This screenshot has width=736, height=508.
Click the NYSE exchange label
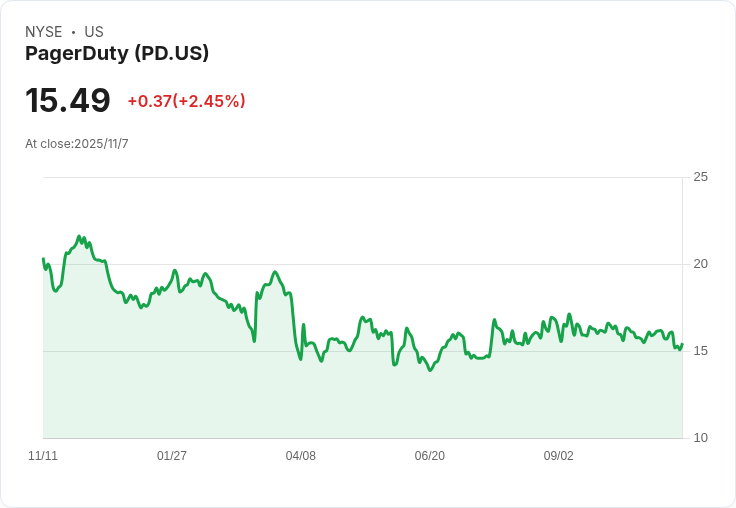point(44,32)
